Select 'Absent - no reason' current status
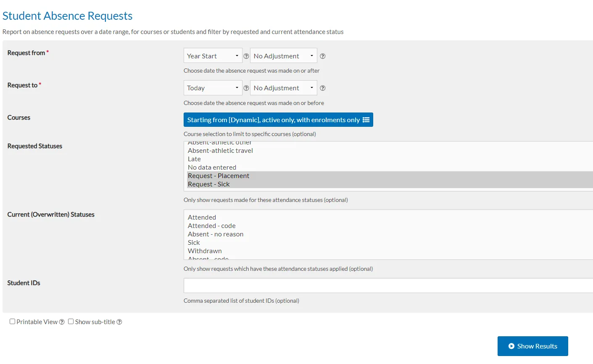 [390, 234]
